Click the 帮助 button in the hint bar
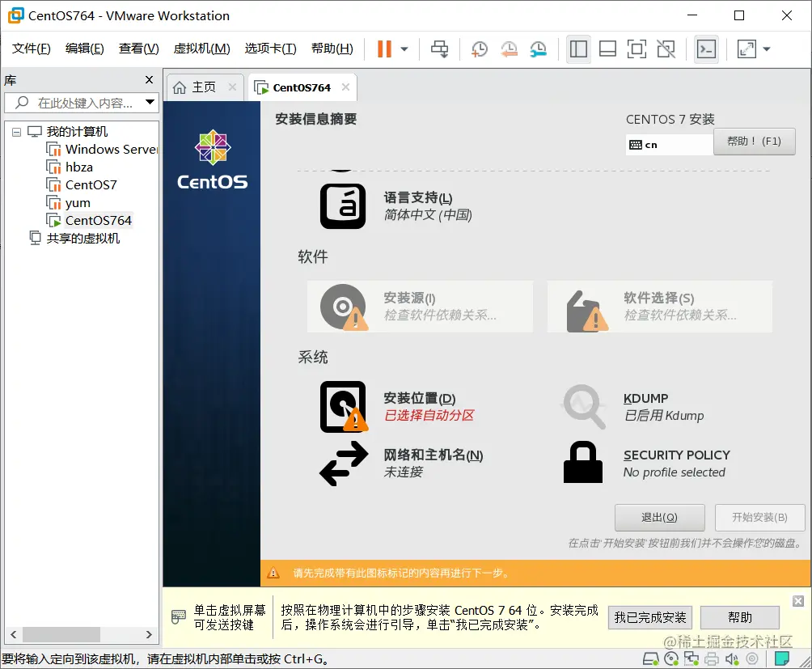 739,617
